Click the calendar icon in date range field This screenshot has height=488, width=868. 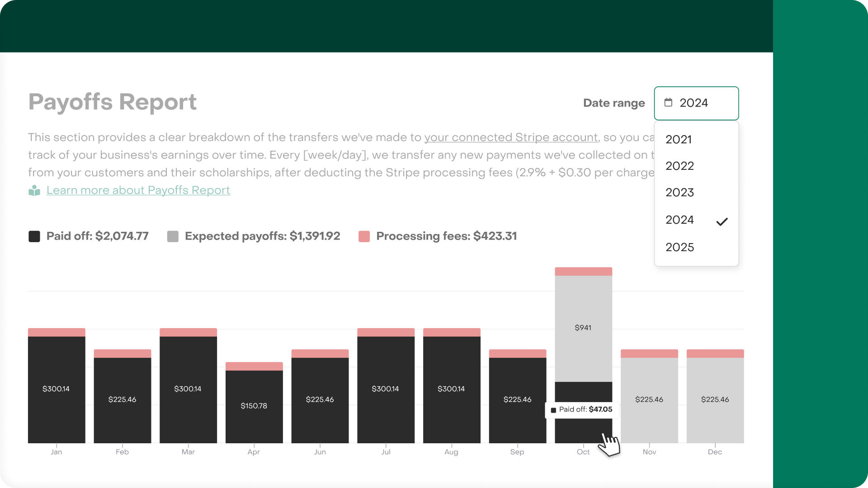(668, 103)
